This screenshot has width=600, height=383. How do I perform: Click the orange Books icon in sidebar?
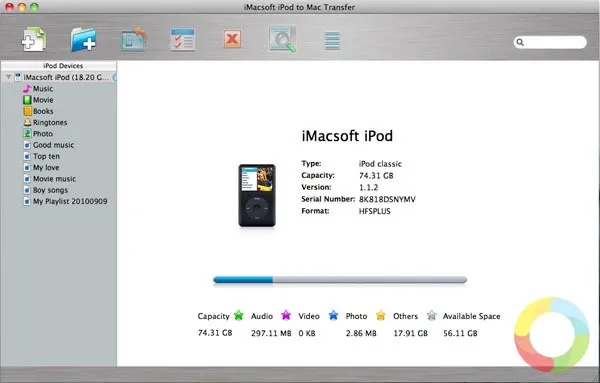[x=27, y=111]
